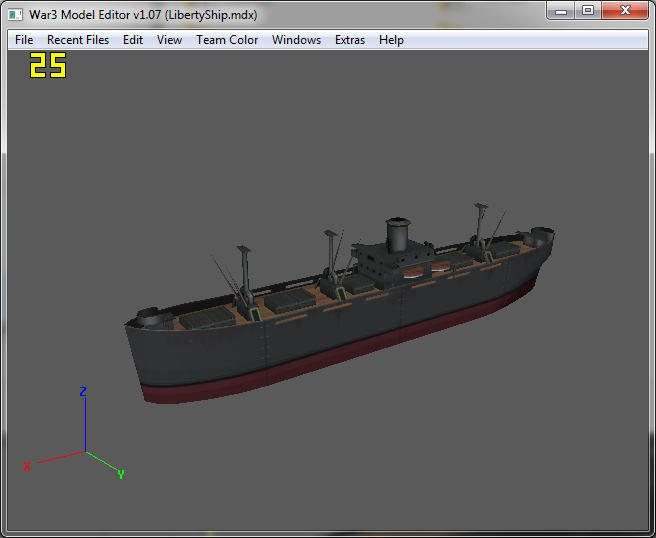Maximize the War3 Model Editor window
Viewport: 656px width, 538px height.
[588, 11]
